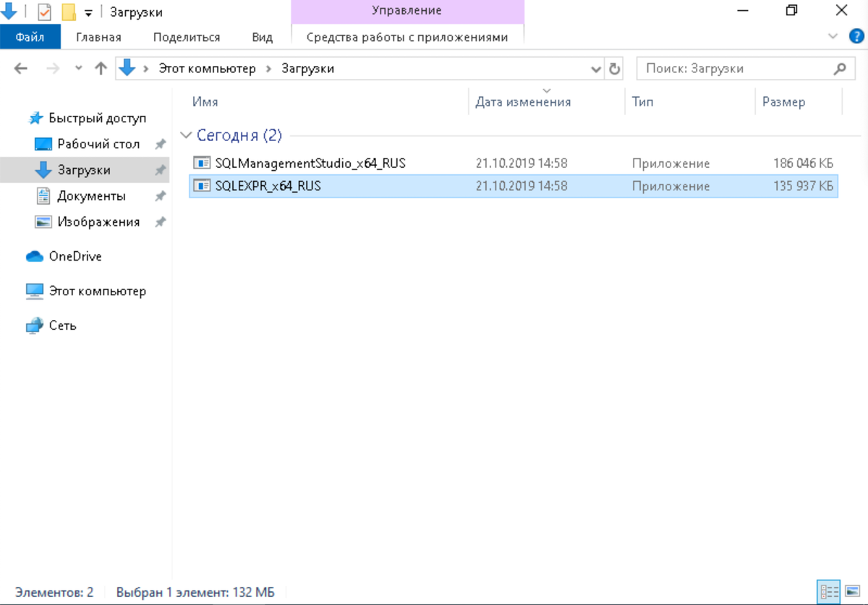This screenshot has width=868, height=605.
Task: Switch to details view layout icon
Action: coord(829,591)
